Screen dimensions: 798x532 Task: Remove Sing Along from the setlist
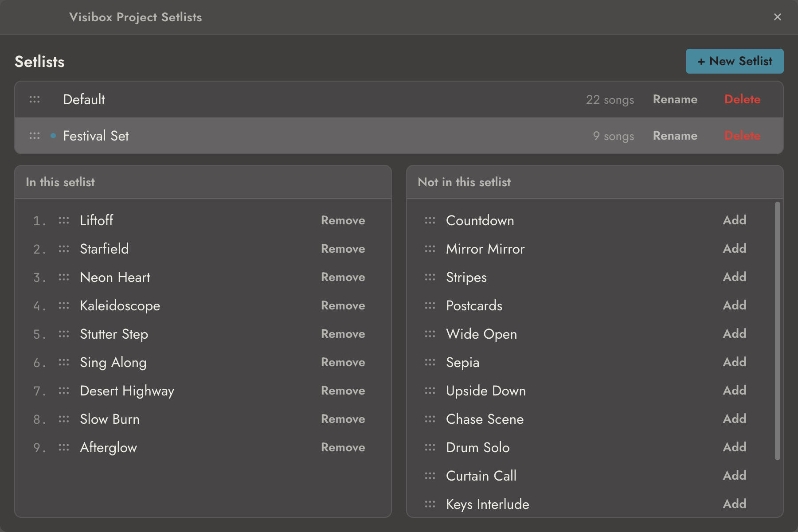(x=343, y=362)
